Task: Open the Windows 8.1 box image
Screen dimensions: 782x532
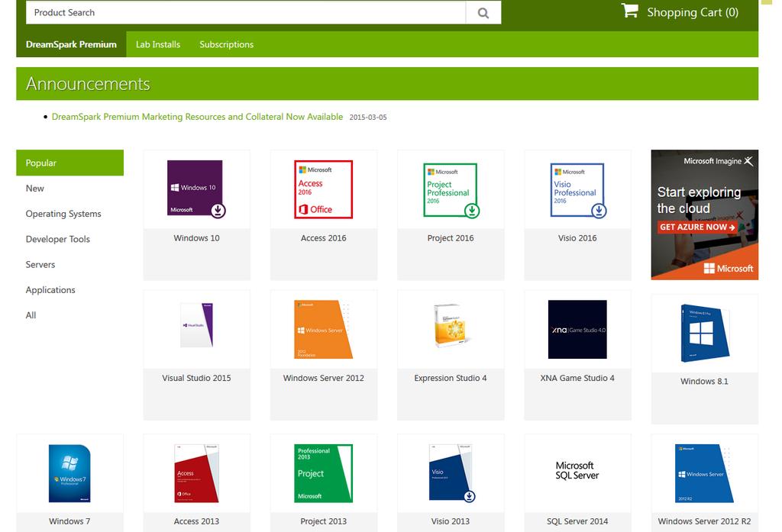Action: pos(705,333)
